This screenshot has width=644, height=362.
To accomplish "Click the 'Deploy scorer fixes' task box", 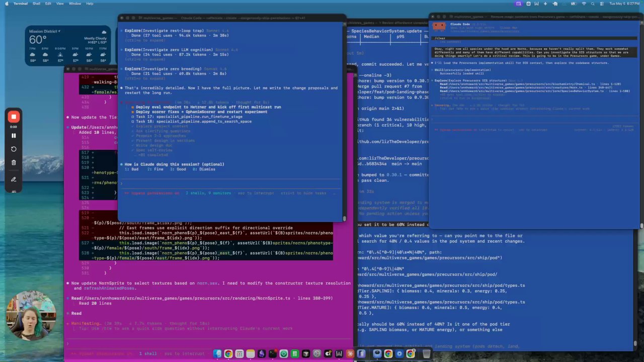I will [x=133, y=112].
